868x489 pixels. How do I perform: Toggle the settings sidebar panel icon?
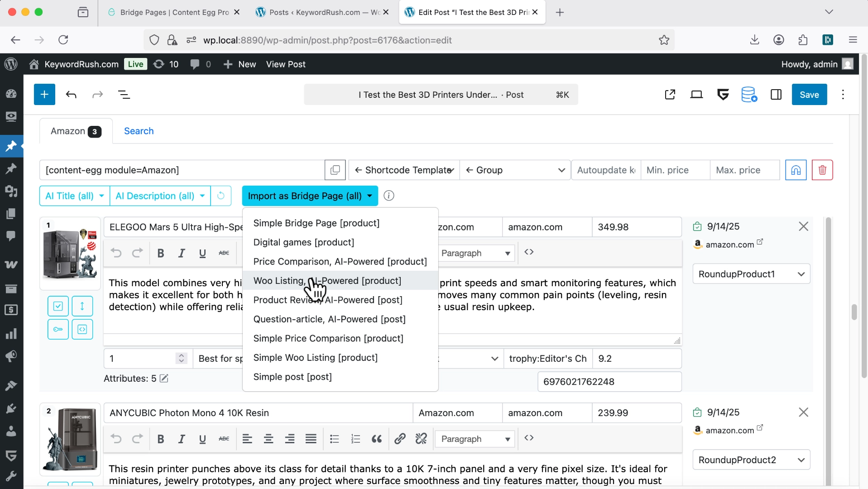[x=776, y=95]
